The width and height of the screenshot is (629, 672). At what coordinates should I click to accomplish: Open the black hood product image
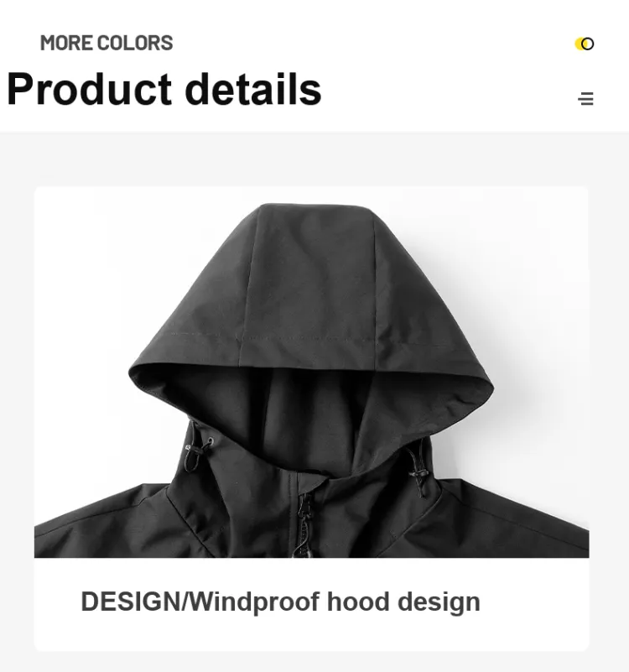[x=311, y=372]
